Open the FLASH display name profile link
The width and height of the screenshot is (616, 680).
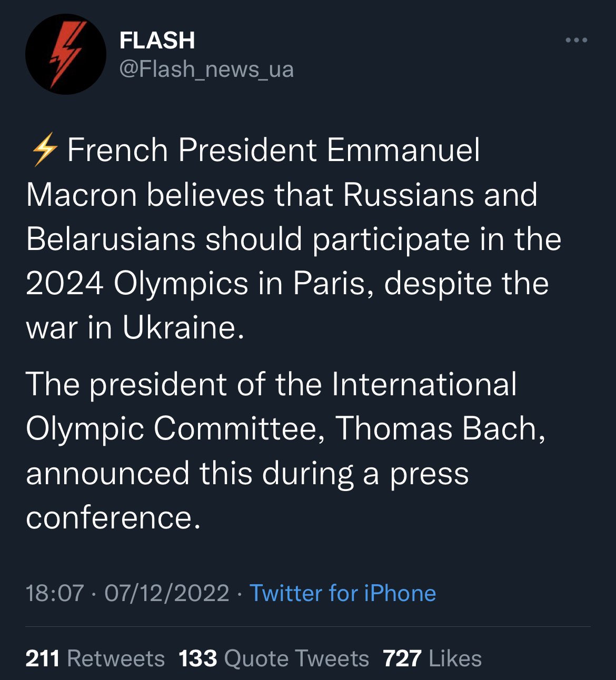pyautogui.click(x=157, y=41)
